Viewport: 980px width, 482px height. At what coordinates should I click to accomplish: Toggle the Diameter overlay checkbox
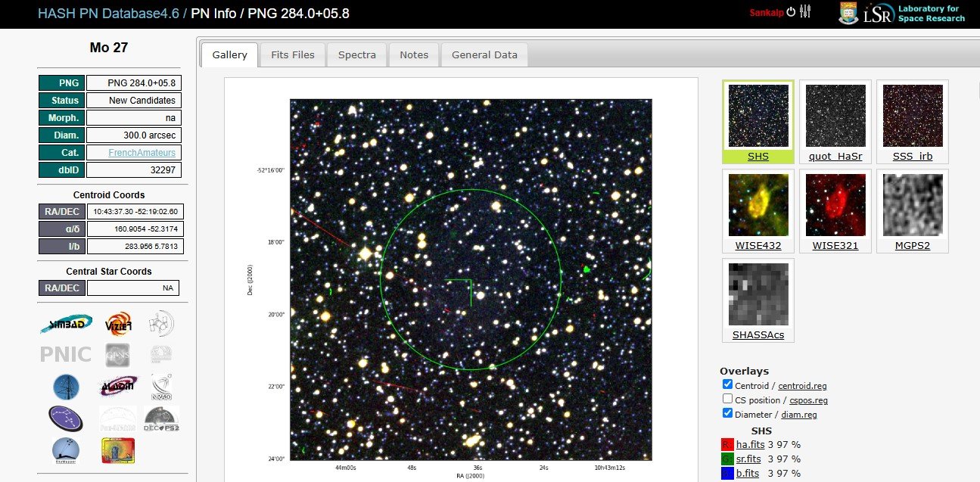[x=727, y=414]
